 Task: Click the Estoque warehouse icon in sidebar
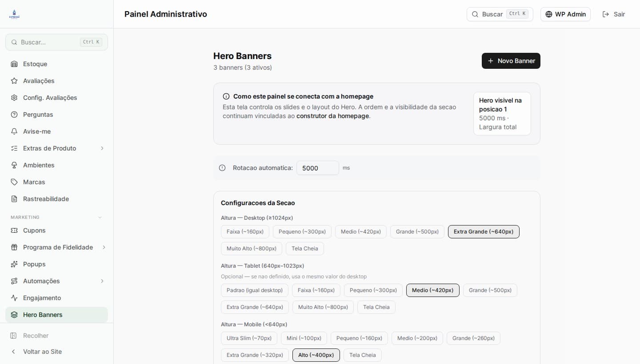pyautogui.click(x=14, y=64)
